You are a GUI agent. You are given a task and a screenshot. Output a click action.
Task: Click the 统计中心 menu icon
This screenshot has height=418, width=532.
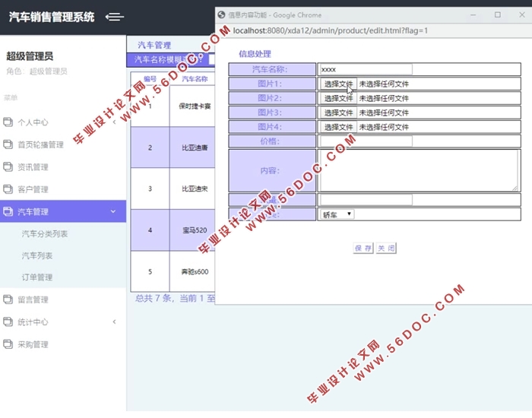click(8, 321)
